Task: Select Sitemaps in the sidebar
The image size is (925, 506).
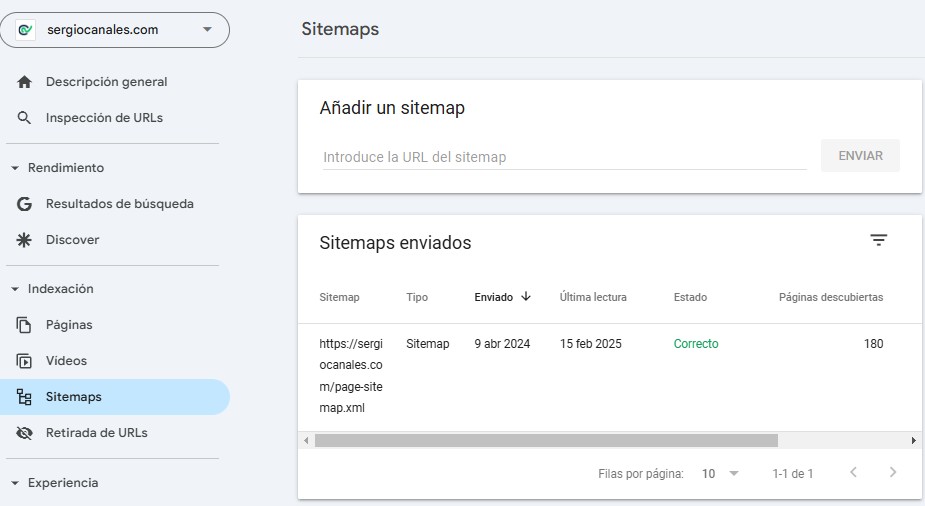Action: pyautogui.click(x=115, y=397)
